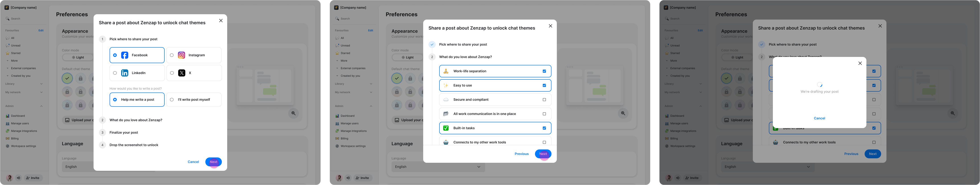Click Edit beside Favourites in the platform-picker screen
The image size is (980, 185).
point(41,30)
